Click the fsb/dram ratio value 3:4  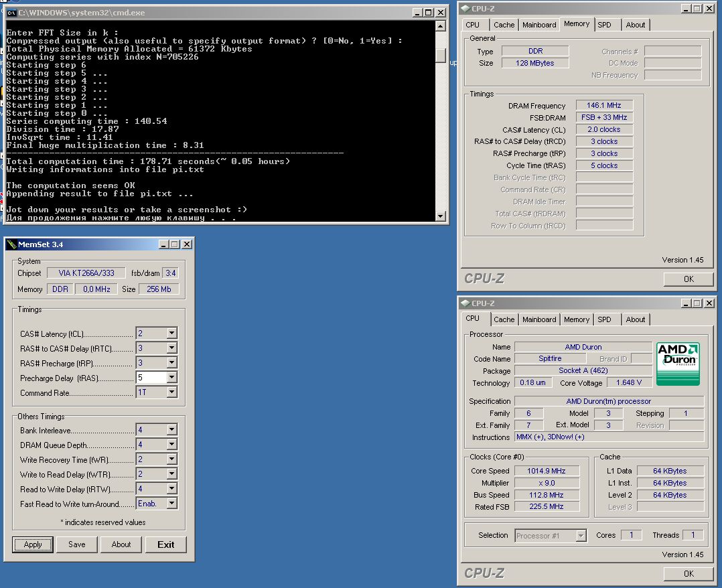(x=170, y=273)
